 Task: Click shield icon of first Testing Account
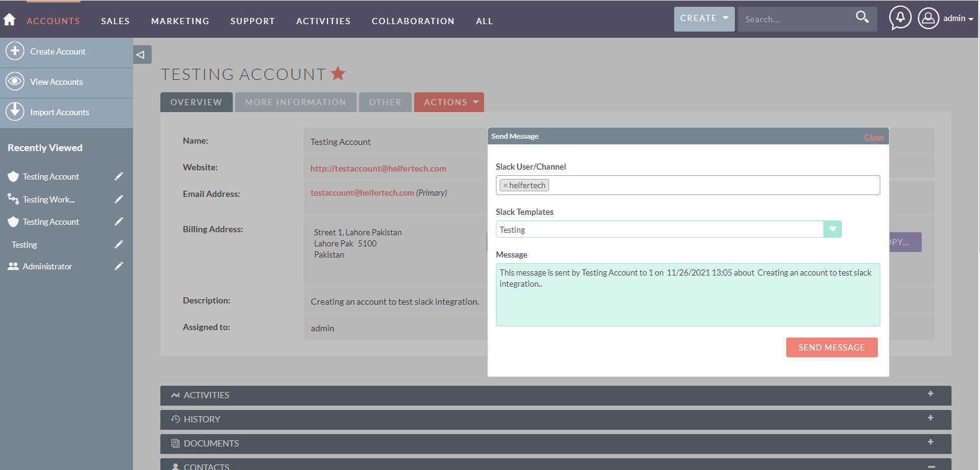pos(13,176)
